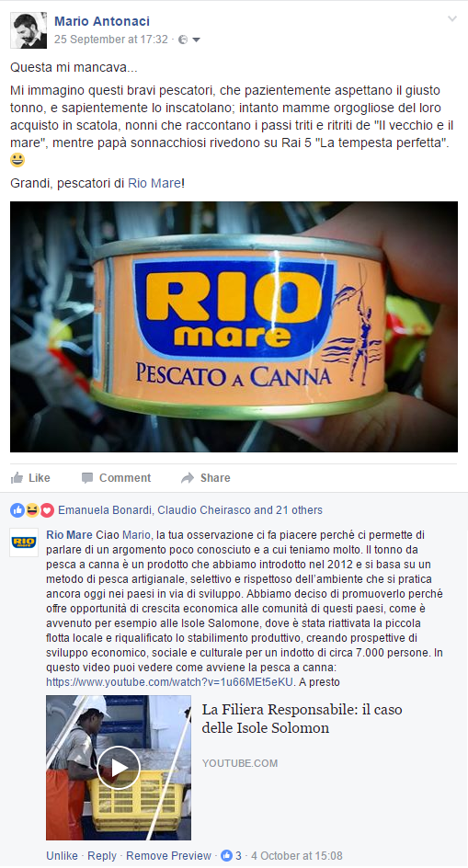
Task: Click the red heart Love reaction icon
Action: [47, 510]
